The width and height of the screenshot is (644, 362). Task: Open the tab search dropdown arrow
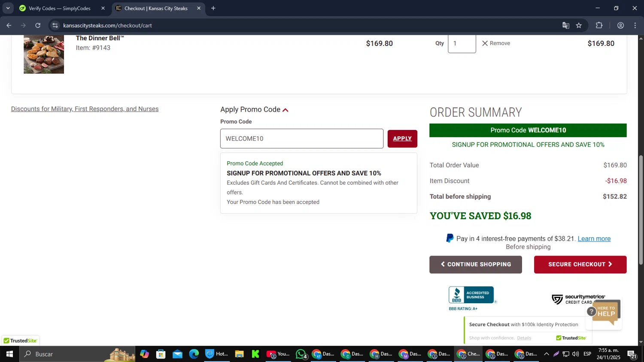coord(8,8)
